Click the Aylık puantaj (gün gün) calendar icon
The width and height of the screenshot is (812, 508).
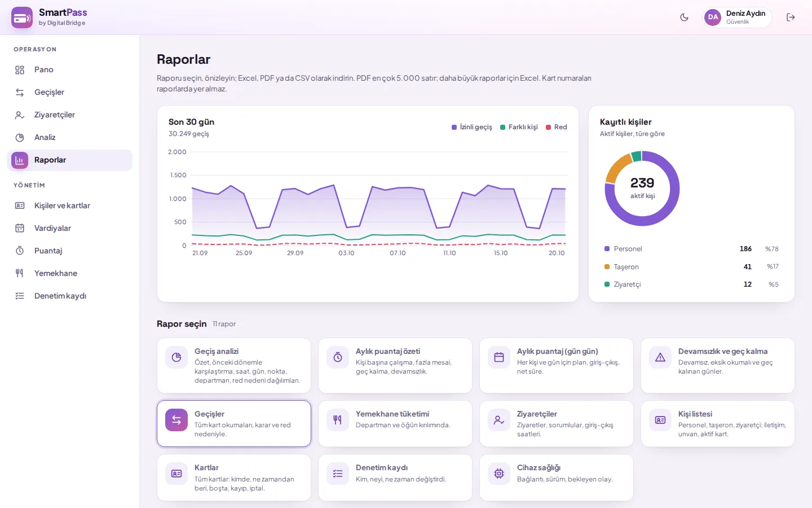(x=499, y=357)
